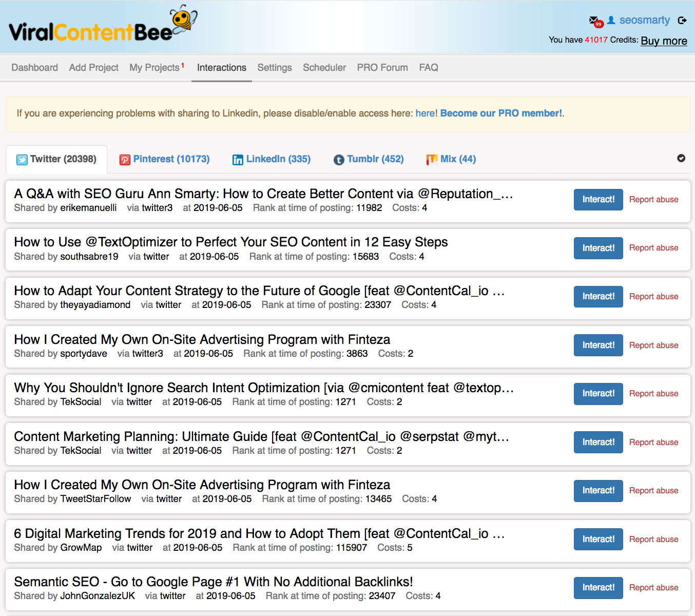Interact with Search Intent Optimization post
Screen dimensions: 695x616
point(598,394)
